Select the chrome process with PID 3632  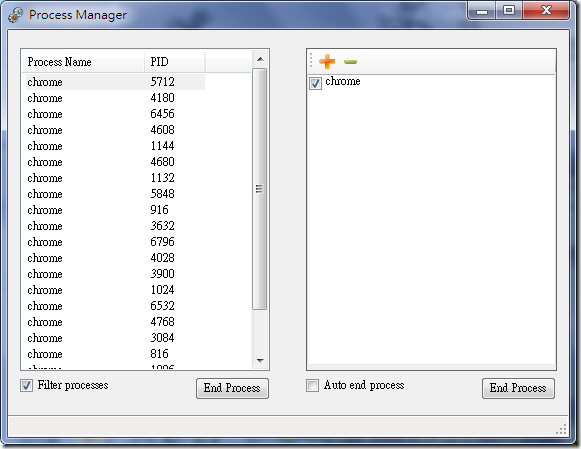(115, 226)
